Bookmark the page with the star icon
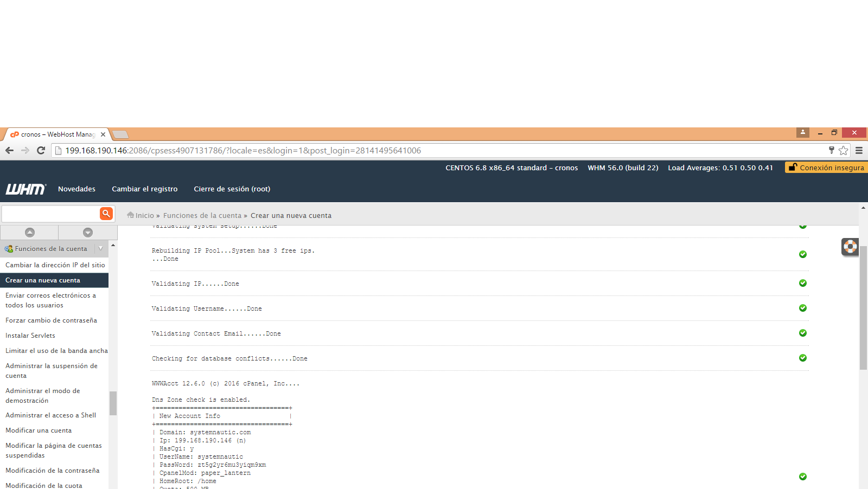 tap(843, 151)
